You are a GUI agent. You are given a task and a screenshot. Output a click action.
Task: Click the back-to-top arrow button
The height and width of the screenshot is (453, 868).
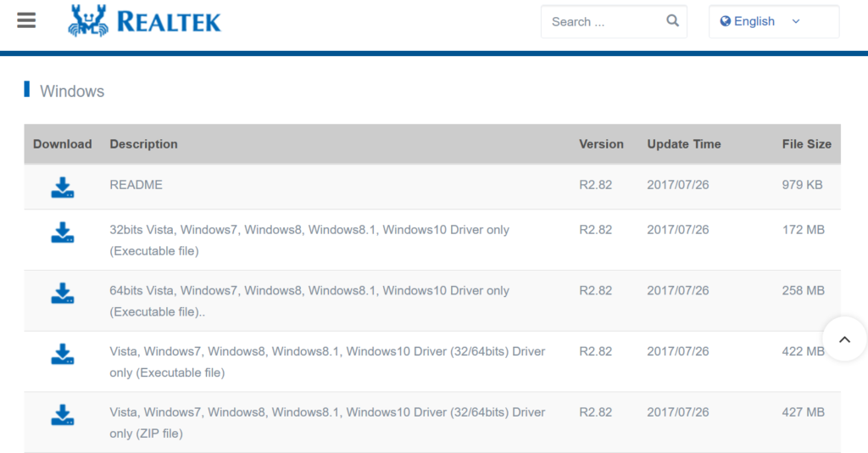tap(844, 339)
